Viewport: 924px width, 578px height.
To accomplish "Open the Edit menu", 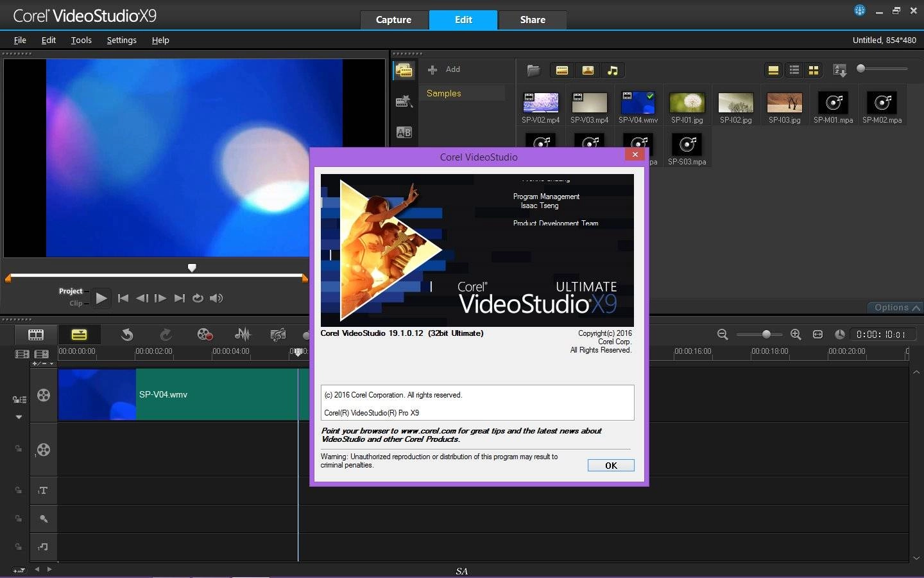I will tap(49, 40).
